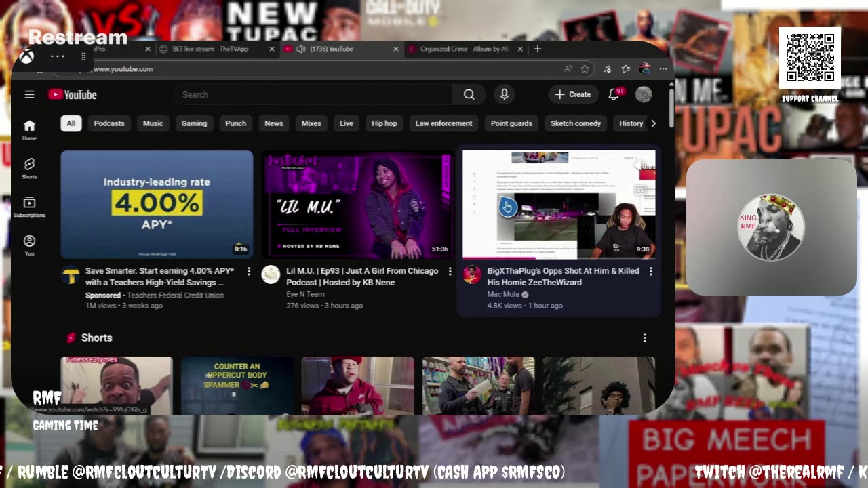Open the 4.00% APY ad thumbnail
The height and width of the screenshot is (488, 868).
point(157,205)
